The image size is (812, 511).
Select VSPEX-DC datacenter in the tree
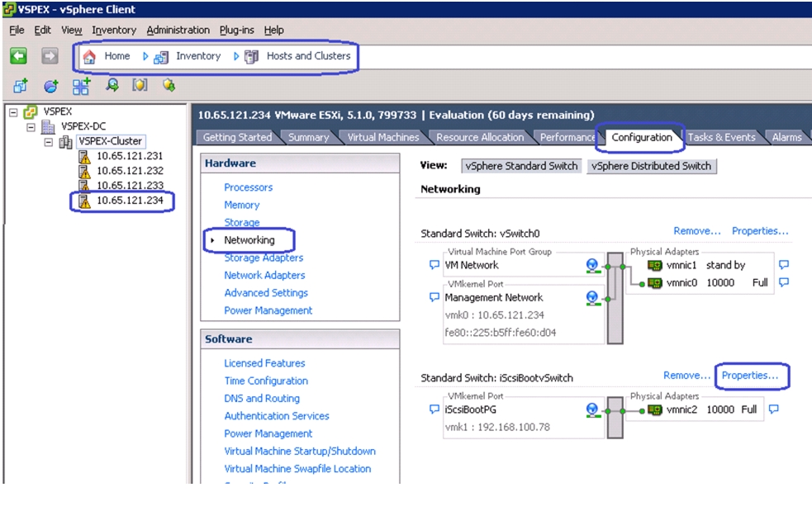coord(83,126)
